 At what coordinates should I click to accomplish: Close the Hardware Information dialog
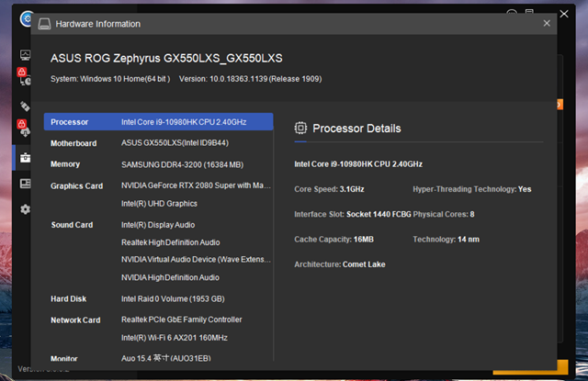(x=547, y=23)
